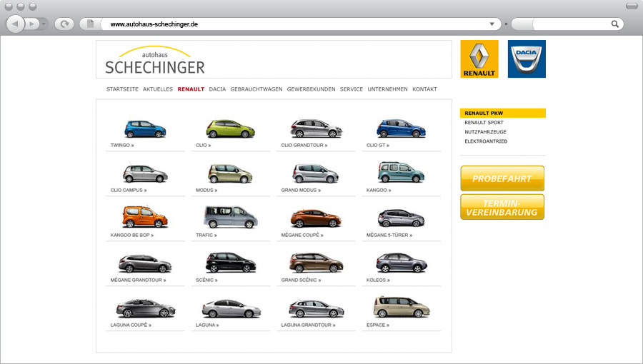Click the blue Twingo car image
The height and width of the screenshot is (364, 643).
click(x=145, y=129)
